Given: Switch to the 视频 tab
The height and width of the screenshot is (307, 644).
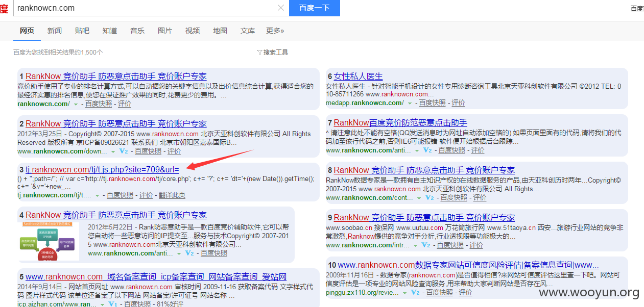Looking at the screenshot, I should pos(193,31).
